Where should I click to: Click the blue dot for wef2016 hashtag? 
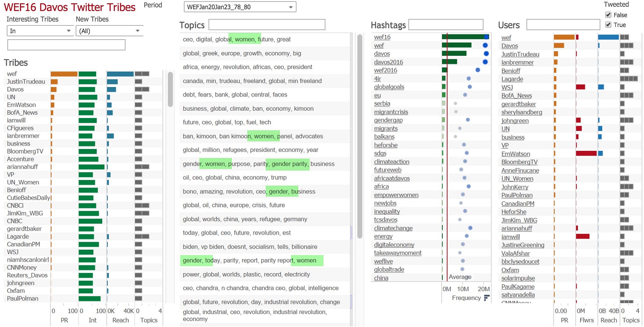tap(478, 70)
